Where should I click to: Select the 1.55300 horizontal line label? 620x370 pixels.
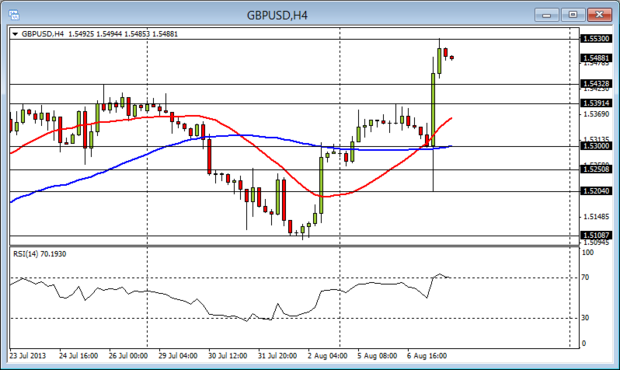596,39
